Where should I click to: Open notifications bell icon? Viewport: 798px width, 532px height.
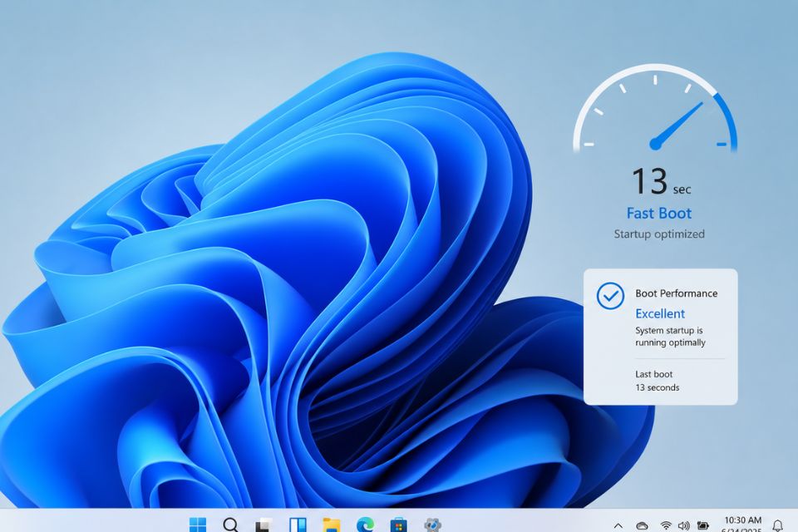(x=778, y=525)
